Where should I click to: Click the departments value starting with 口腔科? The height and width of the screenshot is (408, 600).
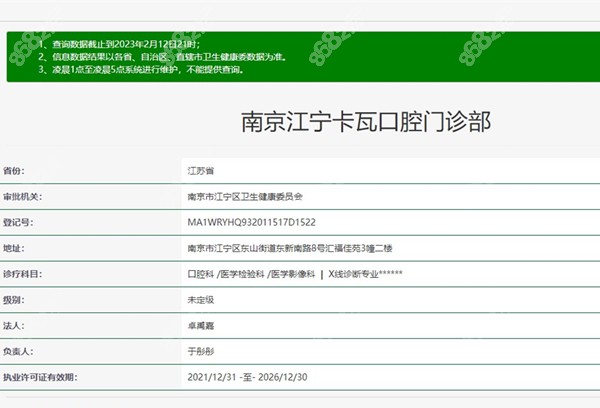click(x=295, y=274)
